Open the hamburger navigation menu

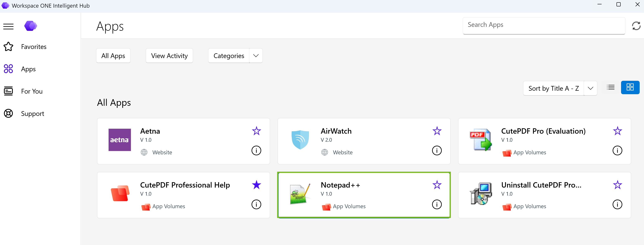(x=8, y=26)
